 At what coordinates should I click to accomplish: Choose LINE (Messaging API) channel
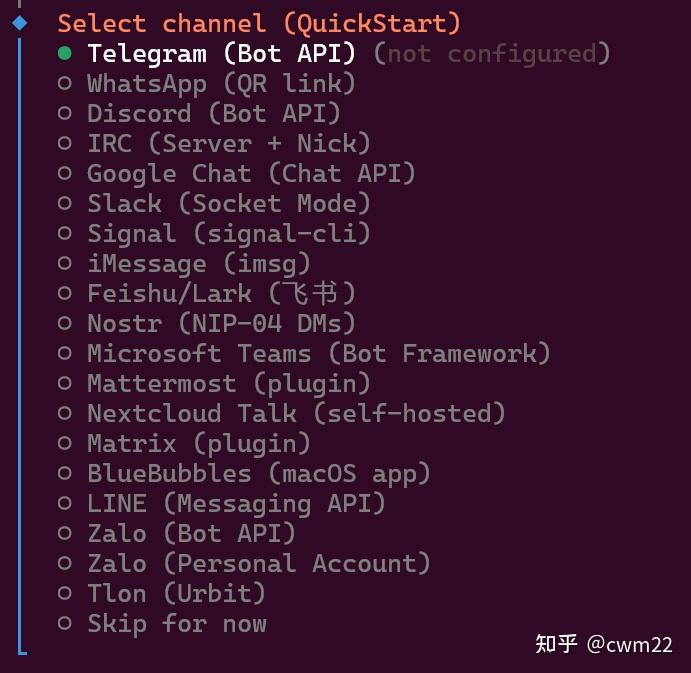coord(235,503)
